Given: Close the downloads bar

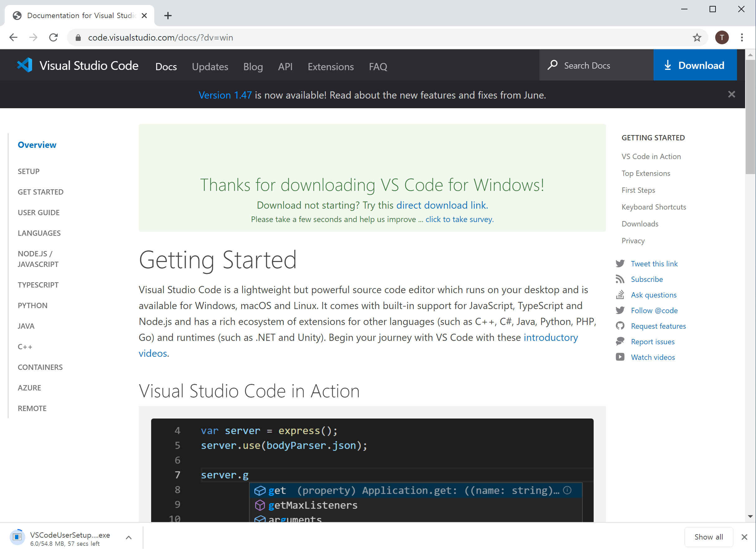Looking at the screenshot, I should 744,537.
